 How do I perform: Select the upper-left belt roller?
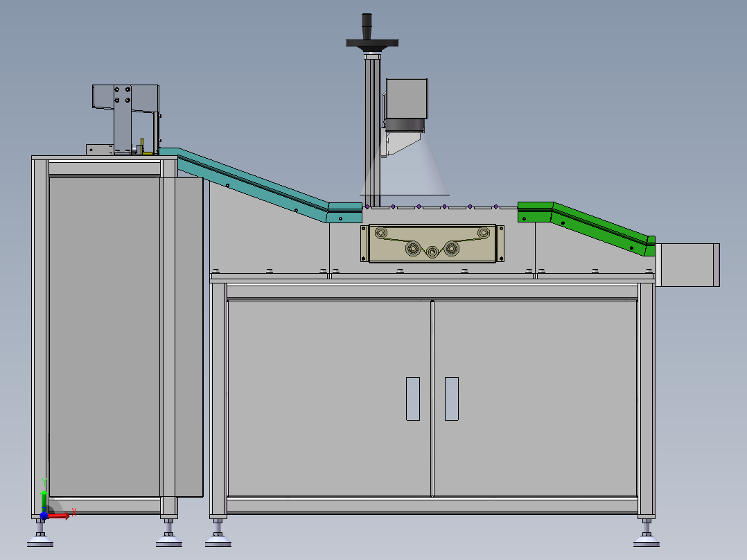[380, 233]
